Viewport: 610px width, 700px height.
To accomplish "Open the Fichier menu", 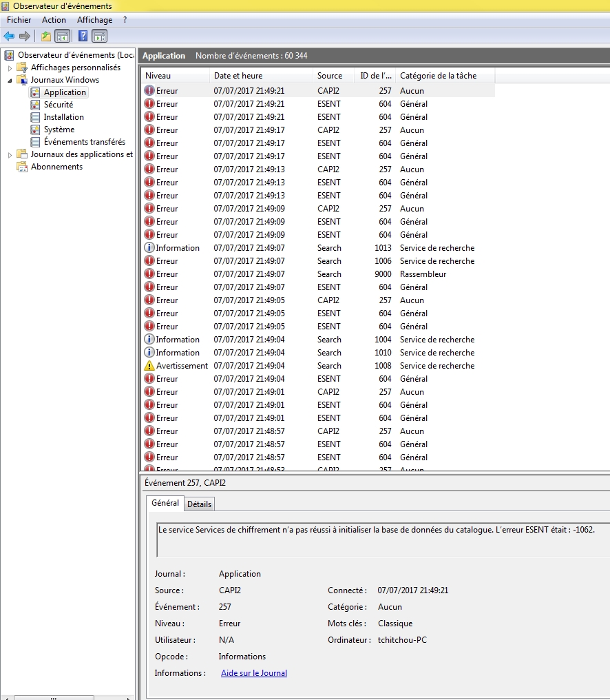I will pos(19,20).
